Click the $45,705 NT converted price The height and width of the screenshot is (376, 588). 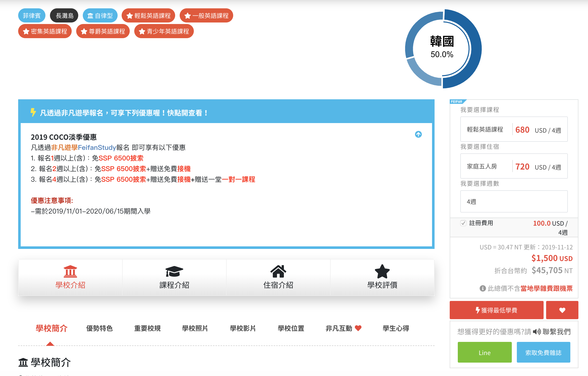pyautogui.click(x=552, y=270)
